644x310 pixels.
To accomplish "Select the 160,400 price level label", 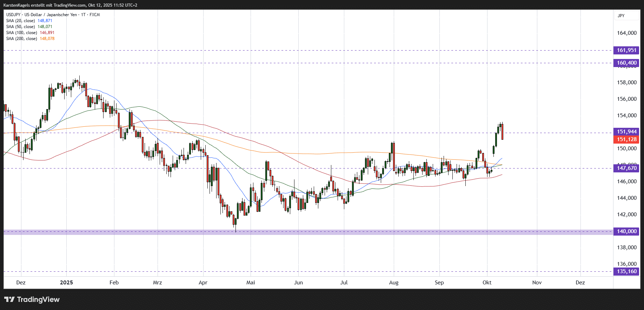I will point(626,63).
